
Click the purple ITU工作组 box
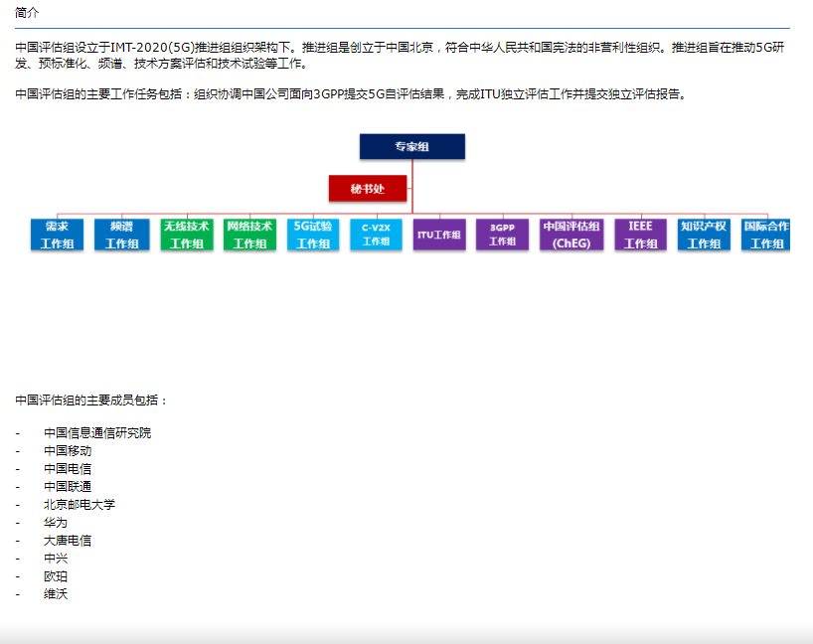[x=439, y=235]
